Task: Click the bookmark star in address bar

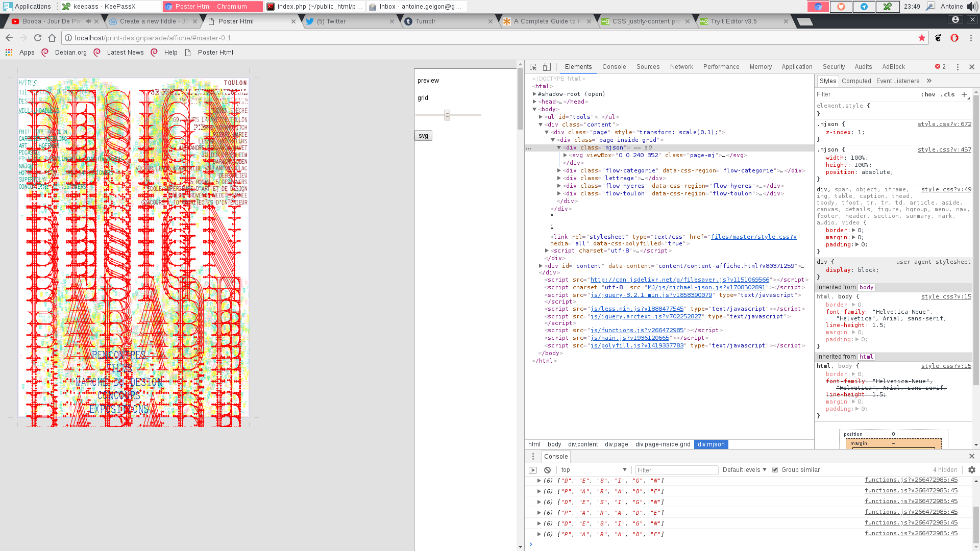Action: [x=921, y=38]
